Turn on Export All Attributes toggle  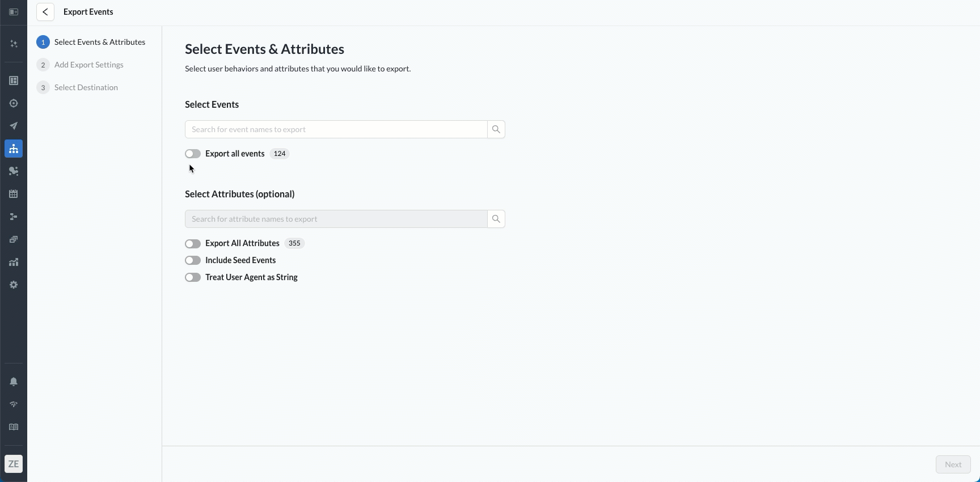coord(193,244)
